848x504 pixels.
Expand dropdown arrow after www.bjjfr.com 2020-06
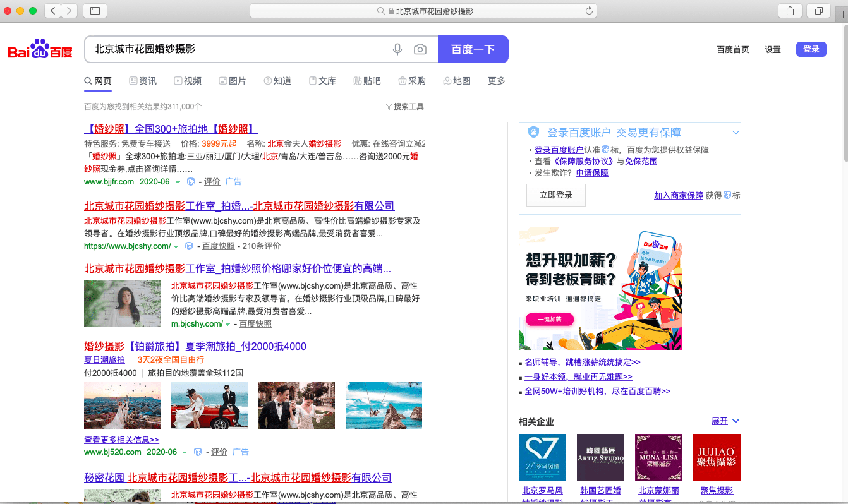click(x=178, y=183)
